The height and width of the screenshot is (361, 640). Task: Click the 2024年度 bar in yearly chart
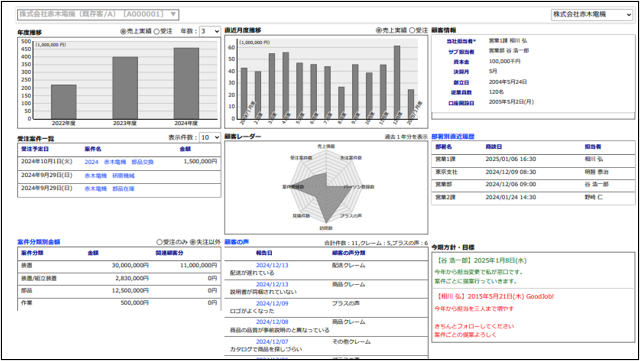pos(187,84)
